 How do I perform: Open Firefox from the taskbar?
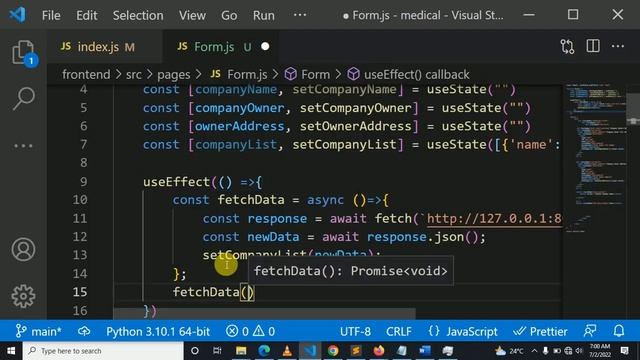tap(379, 351)
